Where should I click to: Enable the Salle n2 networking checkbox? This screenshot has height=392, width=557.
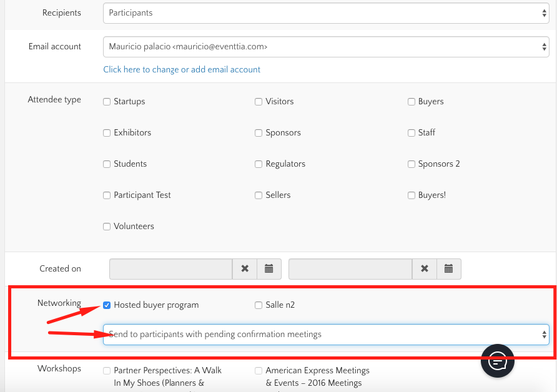259,305
